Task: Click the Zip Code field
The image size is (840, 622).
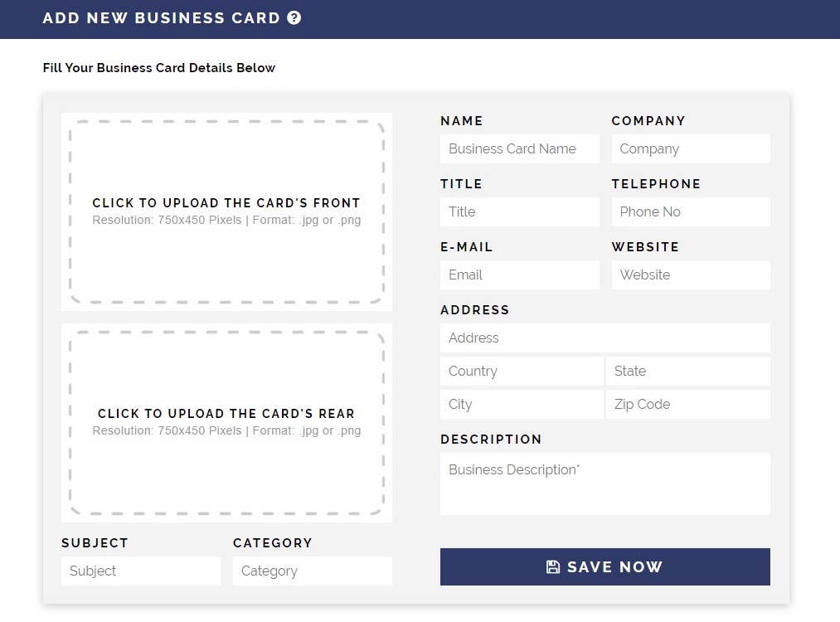Action: [688, 405]
